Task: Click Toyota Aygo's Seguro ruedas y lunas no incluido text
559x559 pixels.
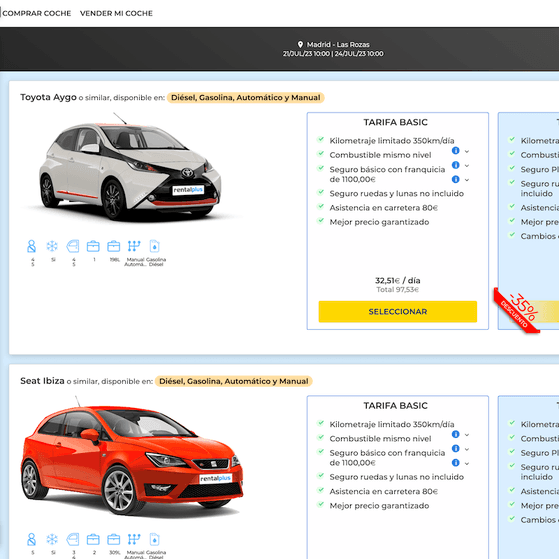Action: (x=397, y=194)
